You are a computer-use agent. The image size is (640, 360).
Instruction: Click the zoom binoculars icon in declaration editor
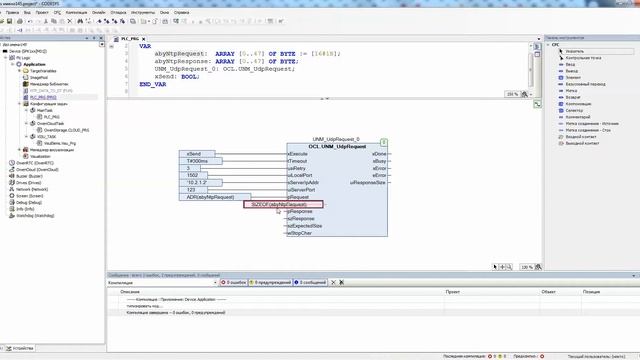click(x=524, y=94)
